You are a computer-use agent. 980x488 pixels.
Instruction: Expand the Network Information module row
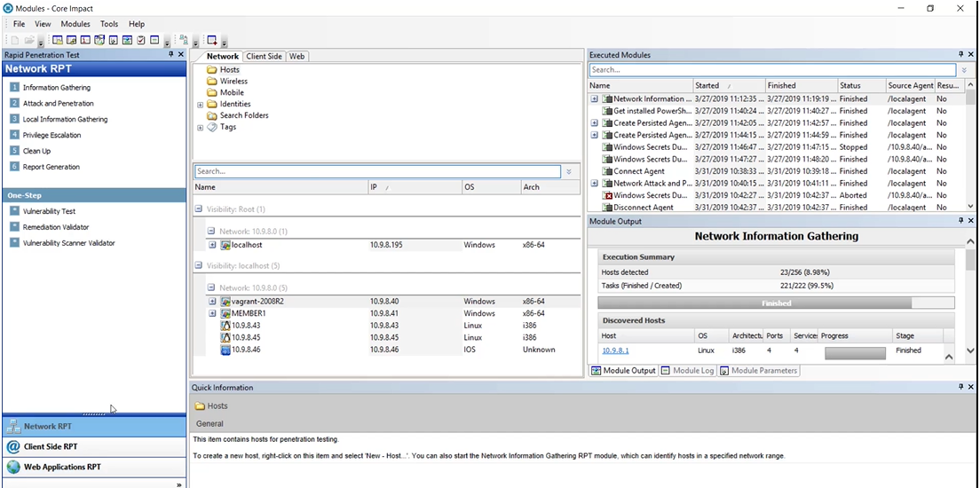(x=595, y=99)
